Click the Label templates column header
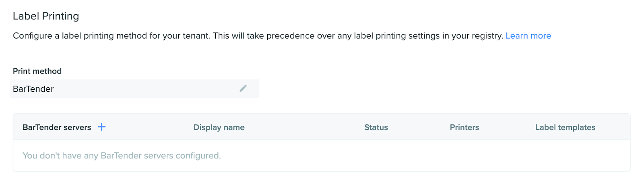644x185 pixels. pos(565,127)
